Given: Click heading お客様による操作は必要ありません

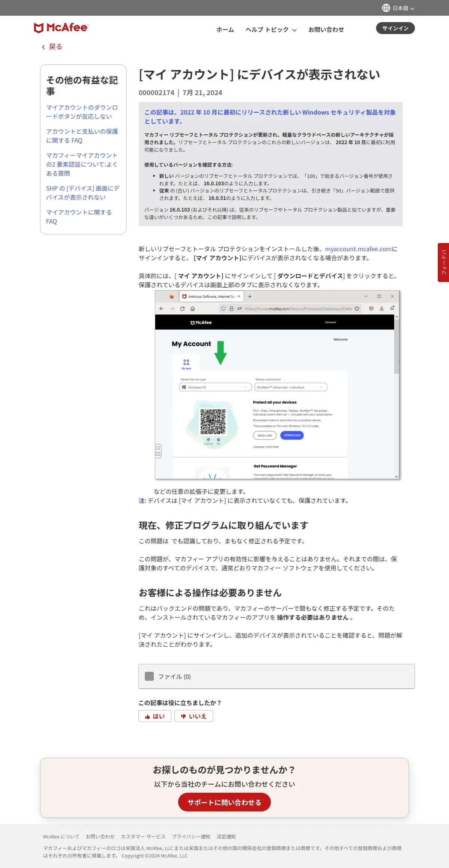Looking at the screenshot, I should click(x=210, y=593).
